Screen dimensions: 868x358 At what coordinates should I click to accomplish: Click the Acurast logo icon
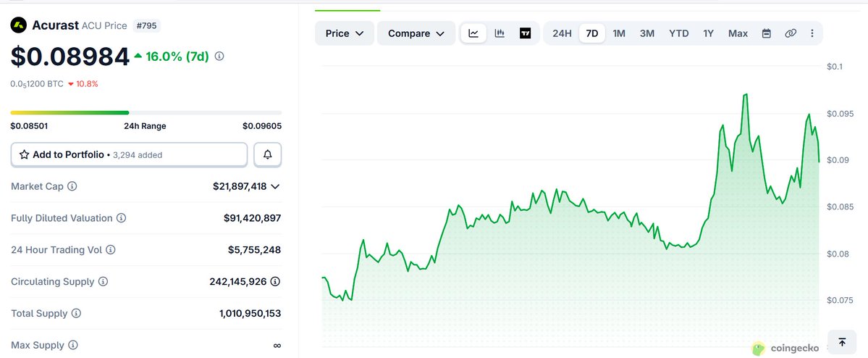pyautogui.click(x=19, y=25)
